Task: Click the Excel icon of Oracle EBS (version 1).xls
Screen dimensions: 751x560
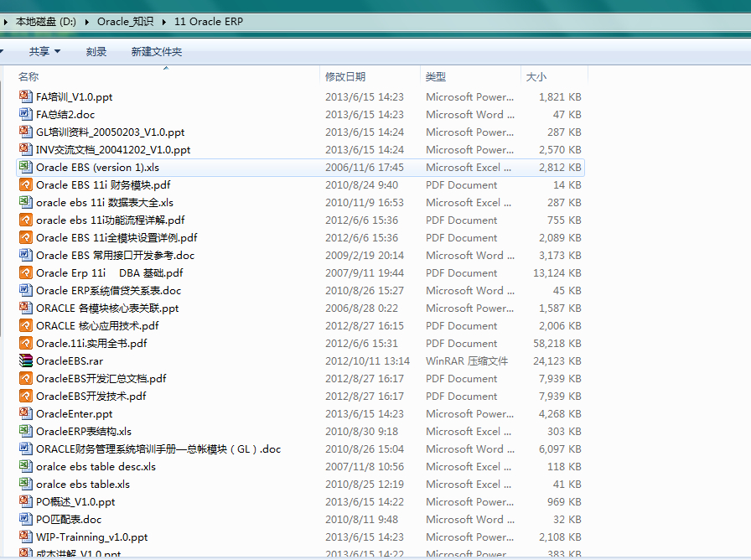Action: (x=25, y=167)
